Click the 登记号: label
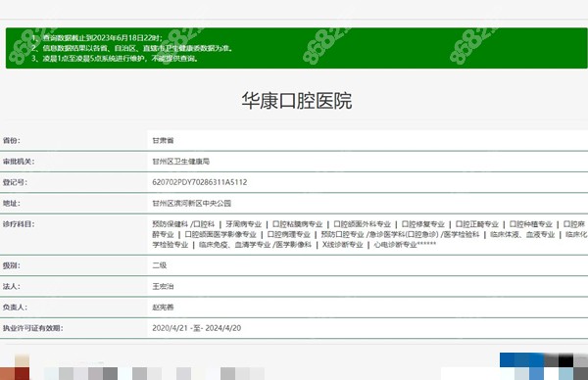Screen dimensions: 588x380 [x=15, y=182]
